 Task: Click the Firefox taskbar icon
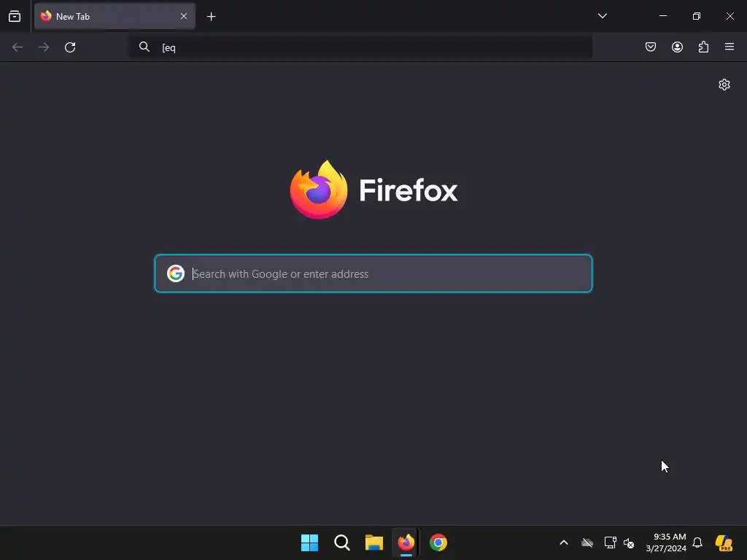pyautogui.click(x=406, y=542)
